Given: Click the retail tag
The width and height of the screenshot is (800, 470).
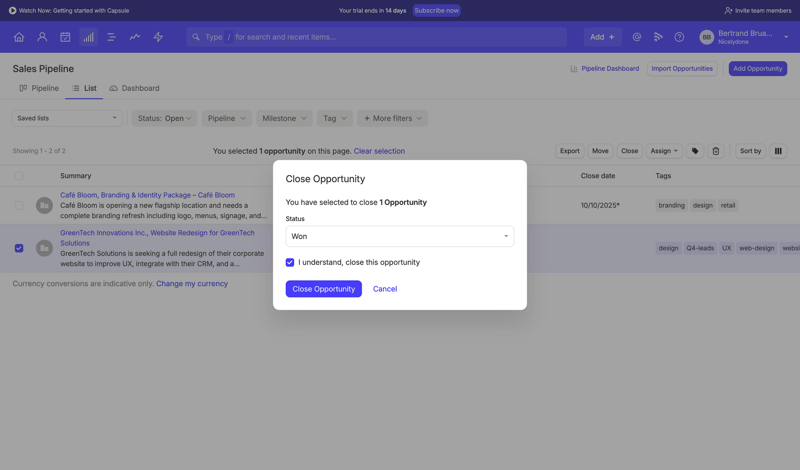Looking at the screenshot, I should [x=728, y=205].
